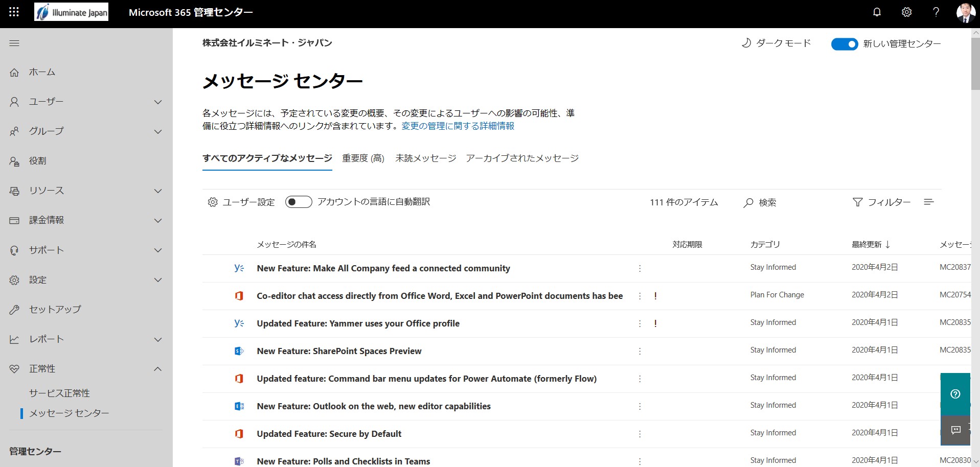Click the 検索 search box

tap(760, 203)
